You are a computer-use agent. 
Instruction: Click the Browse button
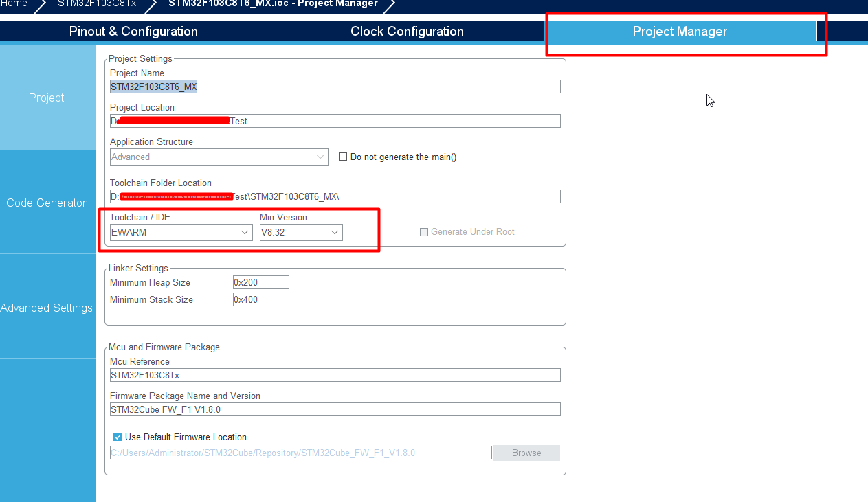[x=526, y=453]
